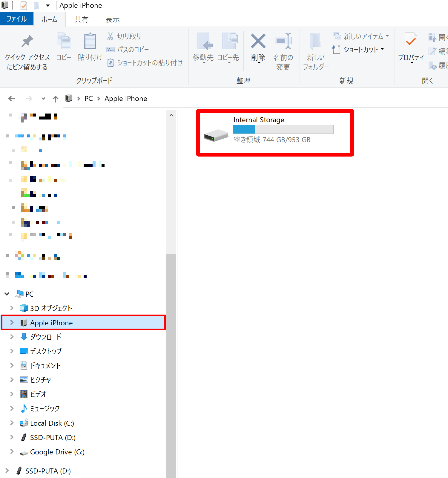Click the Copy path (パスのコピー) icon

[111, 50]
